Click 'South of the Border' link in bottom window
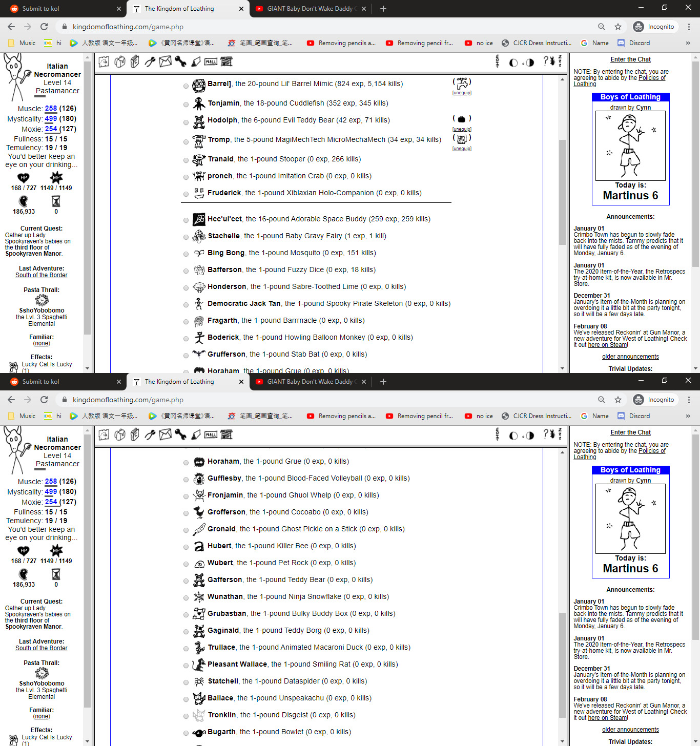 point(42,648)
